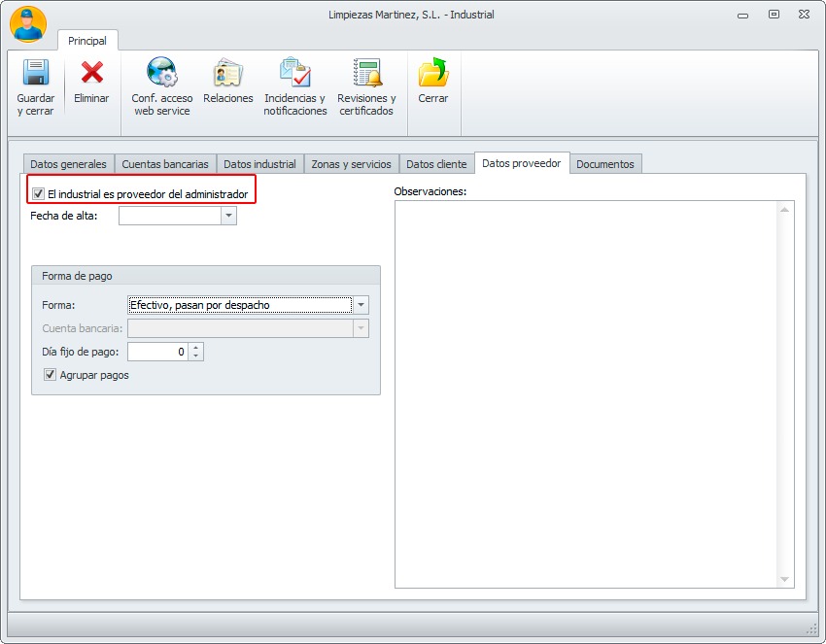
Task: Click the Guardar y cerrar save icon
Action: click(36, 72)
